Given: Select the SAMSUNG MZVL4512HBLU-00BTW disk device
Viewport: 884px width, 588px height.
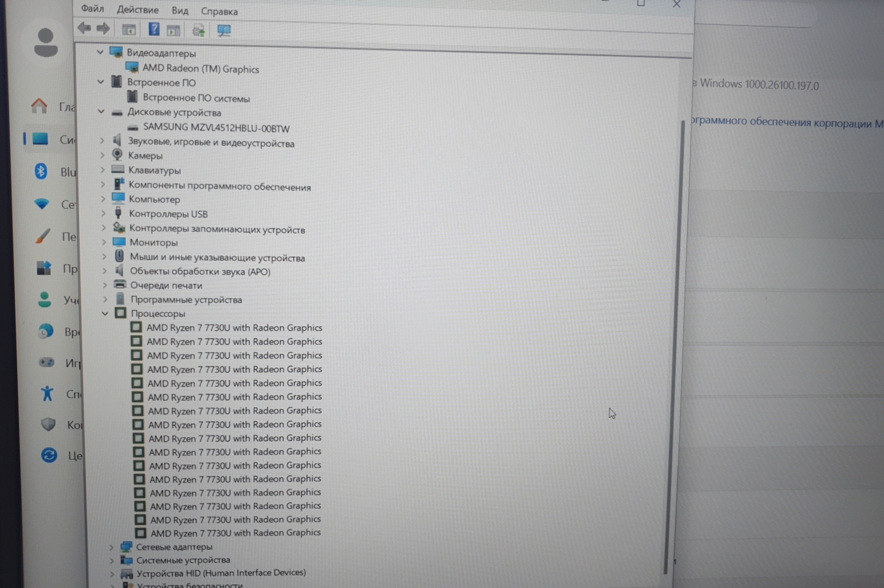Looking at the screenshot, I should click(216, 128).
